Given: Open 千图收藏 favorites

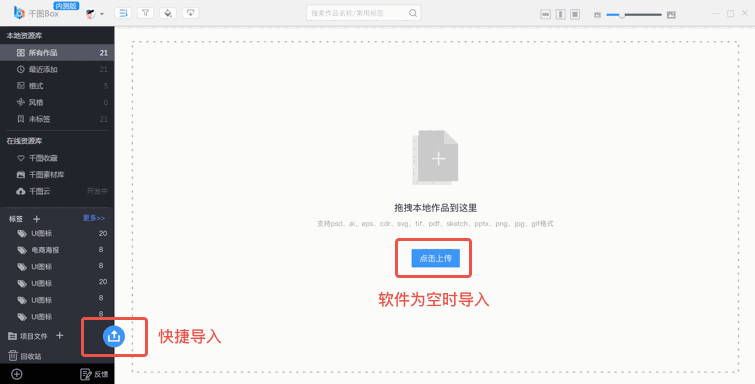Looking at the screenshot, I should tap(57, 158).
